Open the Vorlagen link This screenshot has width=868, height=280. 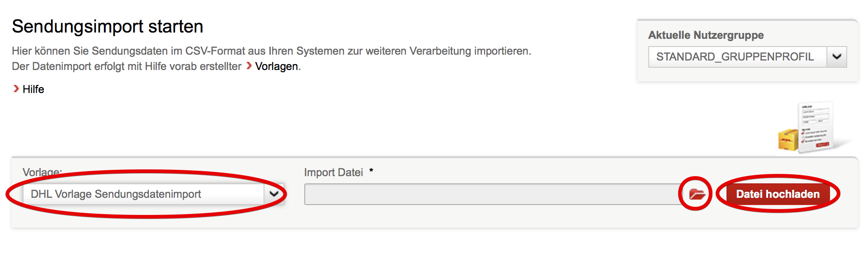point(276,66)
